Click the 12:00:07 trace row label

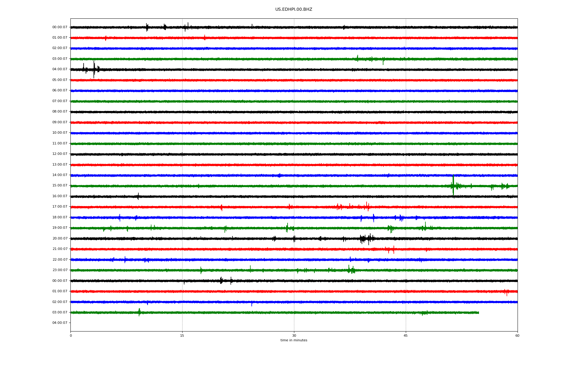(60, 154)
